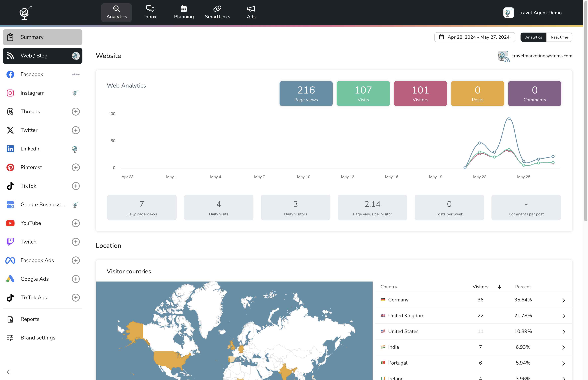Connect TikTok Ads with plus icon

[x=76, y=298]
